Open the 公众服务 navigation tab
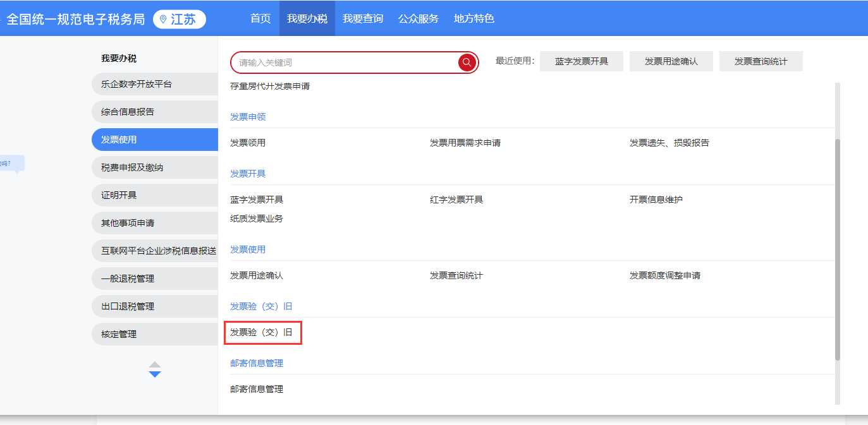 [418, 18]
